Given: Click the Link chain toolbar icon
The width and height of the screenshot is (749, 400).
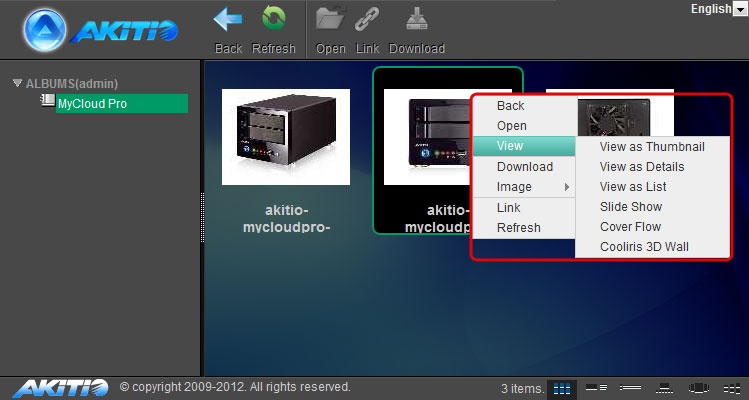Looking at the screenshot, I should pos(368,20).
